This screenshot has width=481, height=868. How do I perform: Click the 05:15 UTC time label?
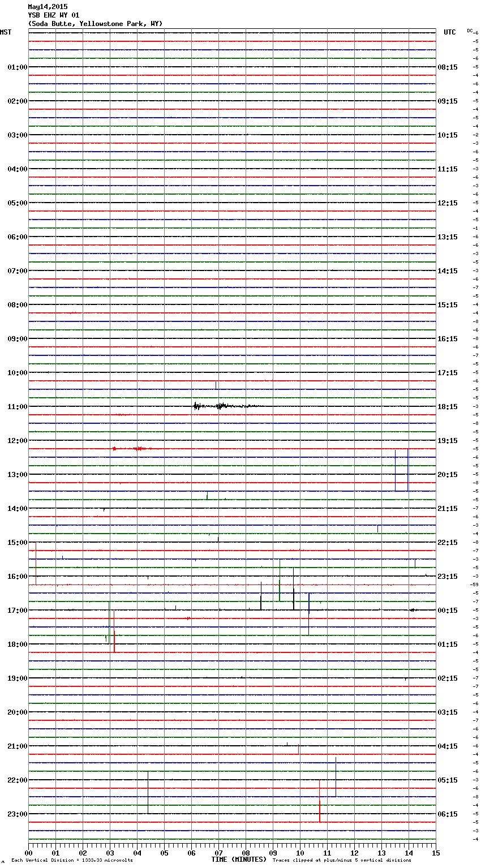point(448,780)
